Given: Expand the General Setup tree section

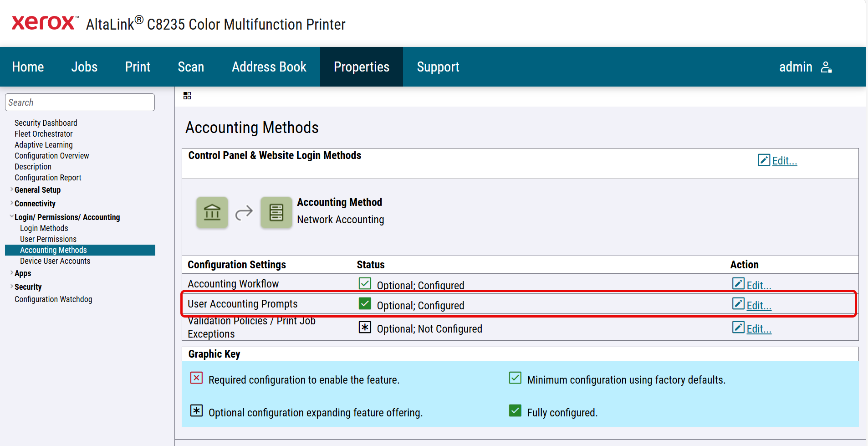Looking at the screenshot, I should click(x=11, y=190).
